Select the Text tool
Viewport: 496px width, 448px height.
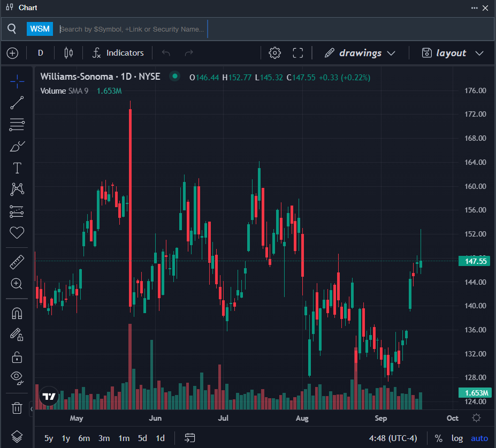[17, 168]
